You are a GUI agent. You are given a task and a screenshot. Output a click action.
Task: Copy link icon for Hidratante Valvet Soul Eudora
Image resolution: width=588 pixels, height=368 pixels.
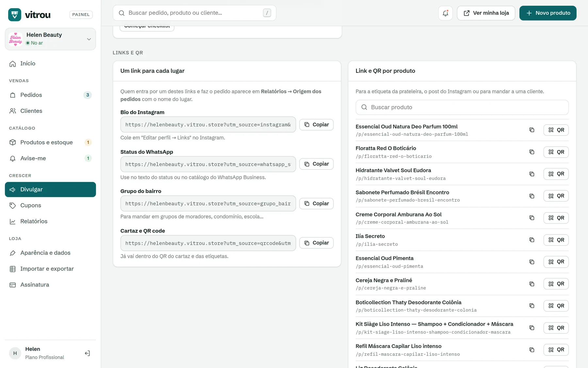(532, 174)
